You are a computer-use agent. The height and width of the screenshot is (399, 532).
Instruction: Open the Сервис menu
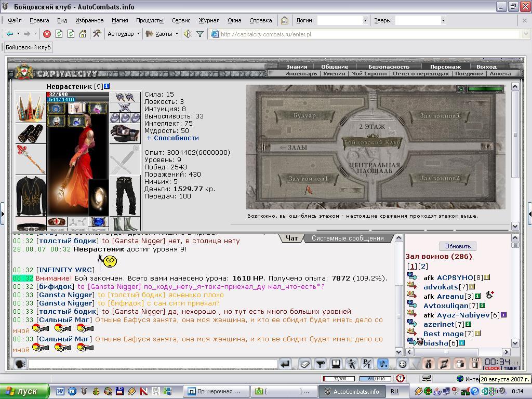(x=181, y=20)
